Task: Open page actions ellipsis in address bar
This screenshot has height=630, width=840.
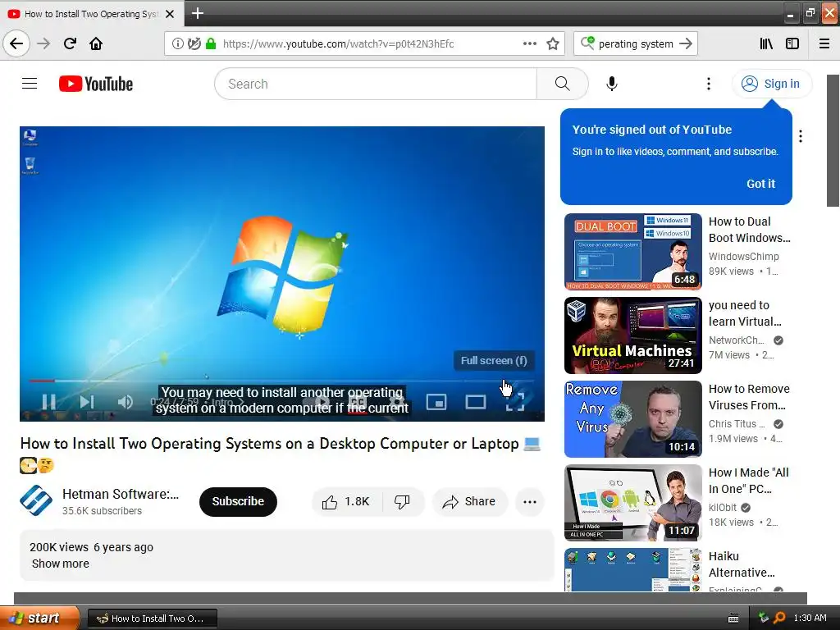Action: tap(530, 43)
